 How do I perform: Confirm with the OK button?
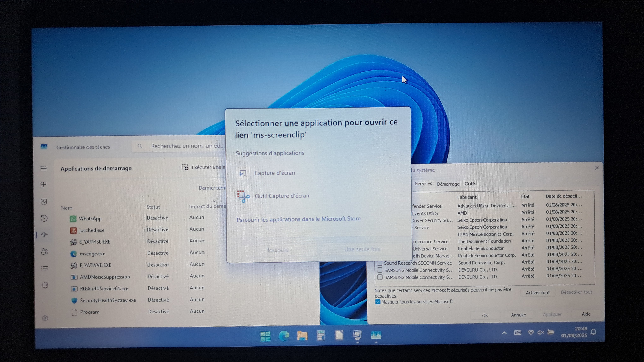point(485,315)
